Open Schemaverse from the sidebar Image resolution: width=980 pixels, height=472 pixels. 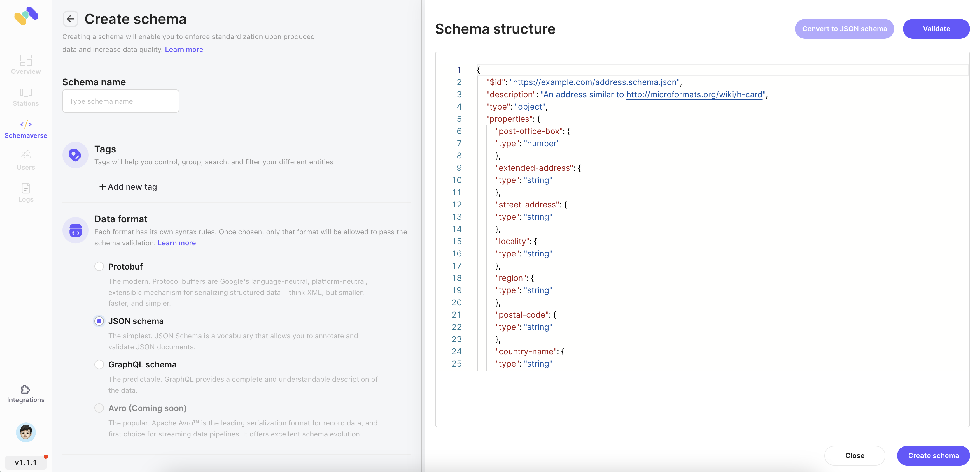coord(25,129)
